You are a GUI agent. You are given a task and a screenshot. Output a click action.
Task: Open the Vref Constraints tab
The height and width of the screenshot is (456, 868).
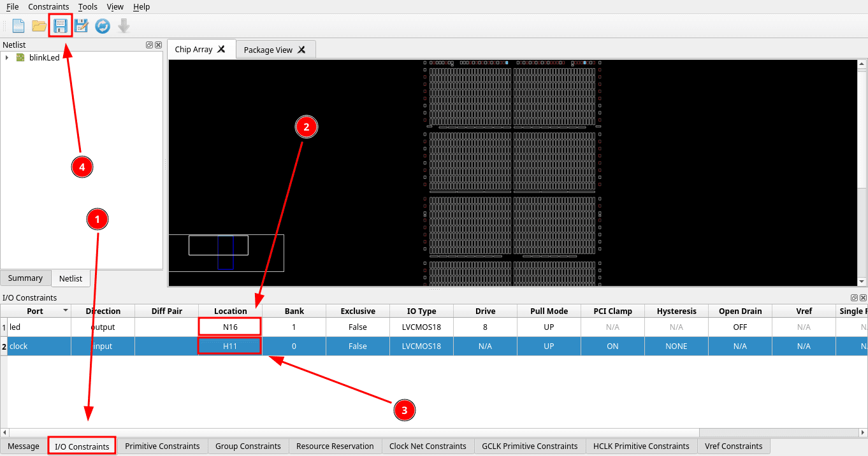pos(734,446)
